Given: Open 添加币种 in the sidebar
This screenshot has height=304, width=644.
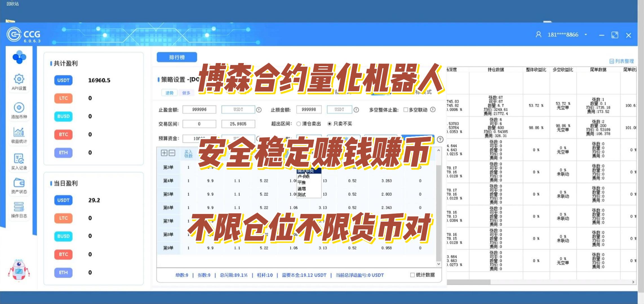Looking at the screenshot, I should (19, 111).
